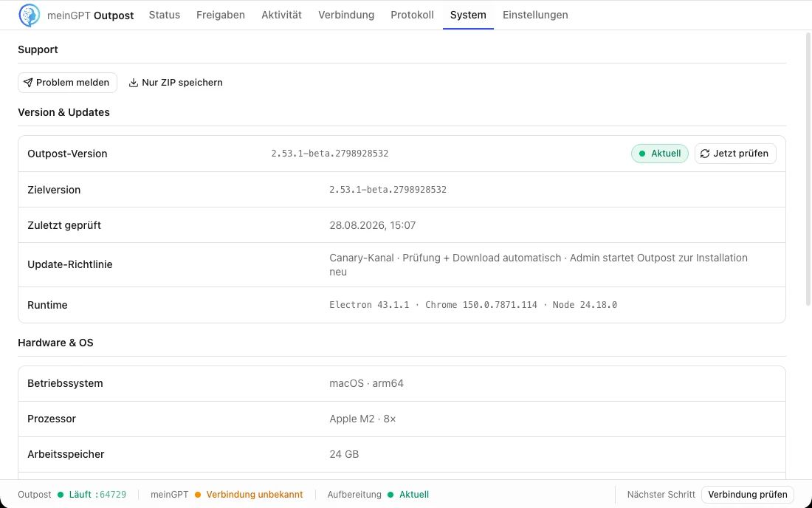Click the download icon beside Nur ZIP speichern
This screenshot has width=812, height=508.
coord(134,83)
